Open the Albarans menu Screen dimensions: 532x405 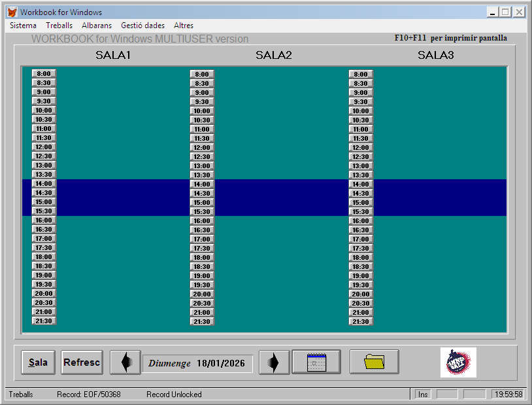click(x=97, y=26)
